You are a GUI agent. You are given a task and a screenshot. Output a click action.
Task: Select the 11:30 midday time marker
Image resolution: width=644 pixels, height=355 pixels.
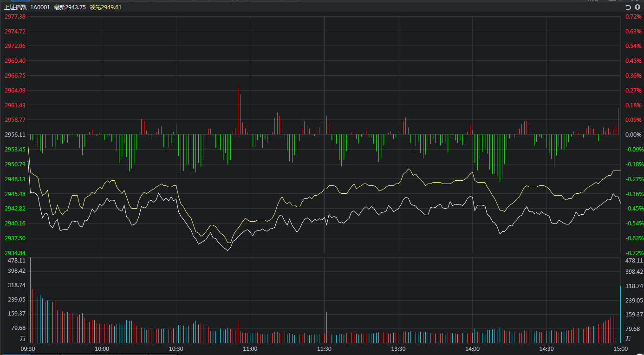click(324, 349)
